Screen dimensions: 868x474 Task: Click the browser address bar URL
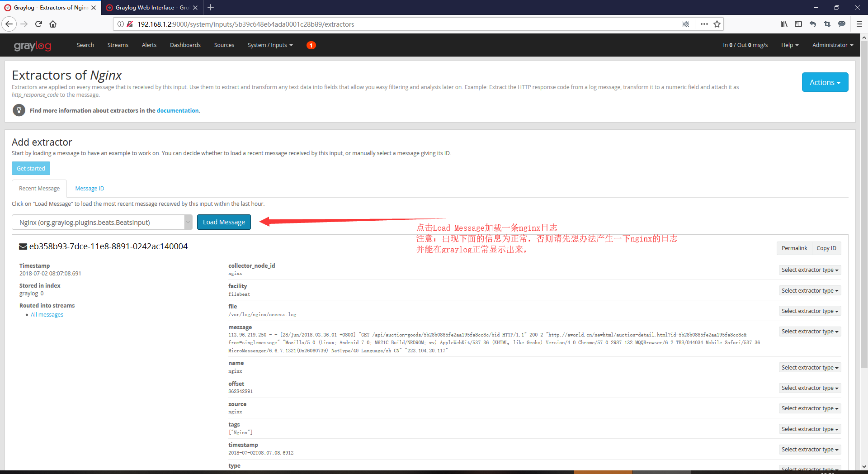pos(245,24)
